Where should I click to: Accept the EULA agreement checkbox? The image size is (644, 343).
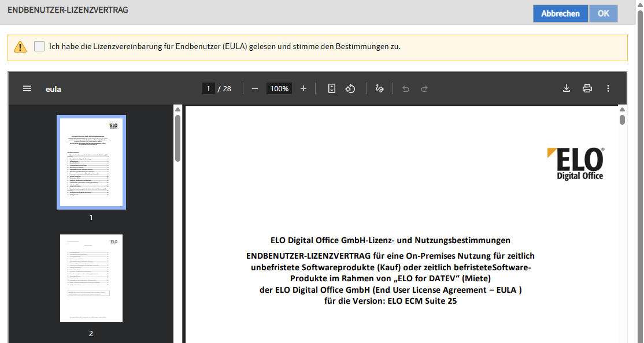tap(39, 46)
